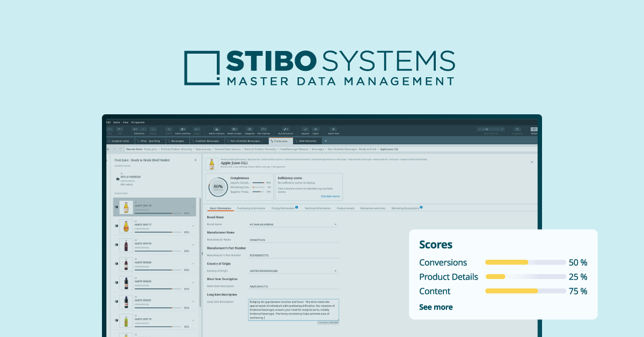Click the Master product toolbar icon
The width and height of the screenshot is (644, 337).
coord(235,129)
